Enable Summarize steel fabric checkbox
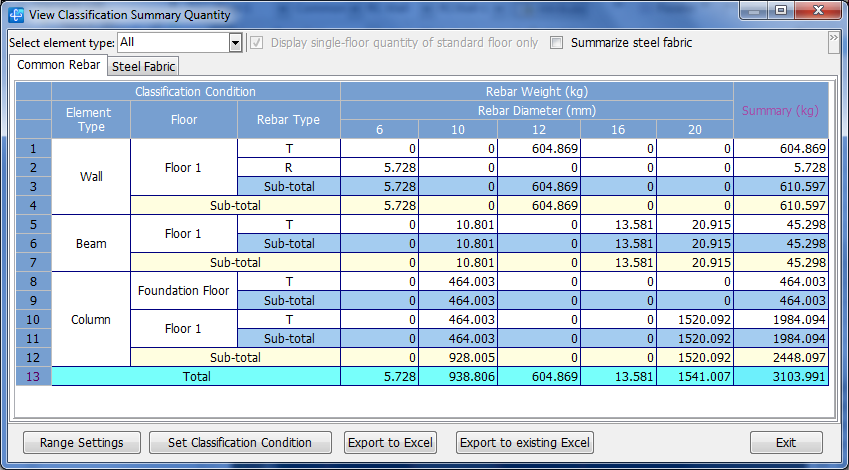Viewport: 849px width, 470px height. click(x=555, y=43)
